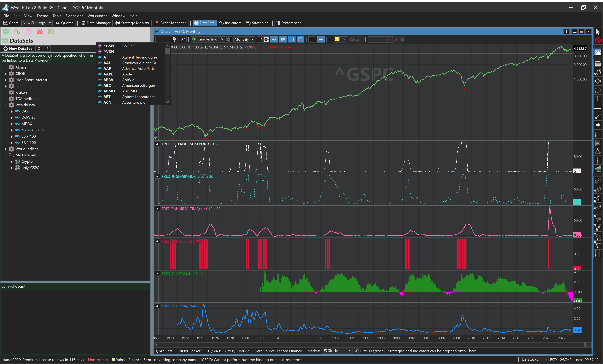The image size is (603, 364).
Task: Open the Extensions menu
Action: pos(74,16)
